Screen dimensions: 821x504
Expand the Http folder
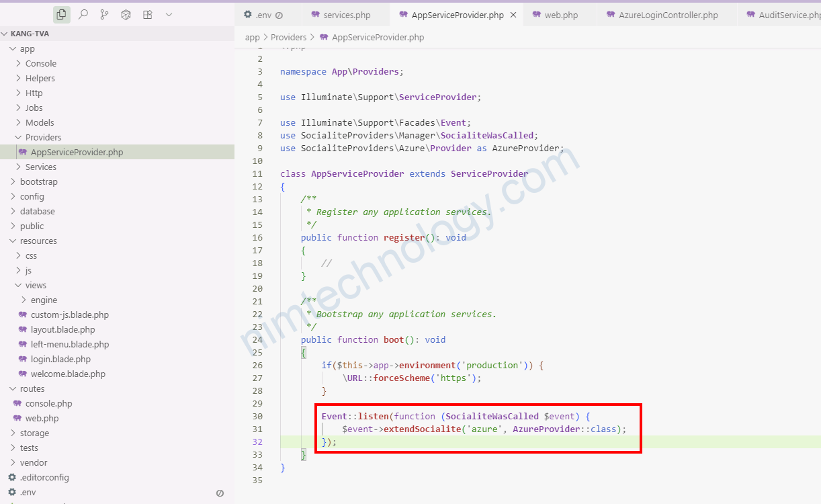point(19,93)
